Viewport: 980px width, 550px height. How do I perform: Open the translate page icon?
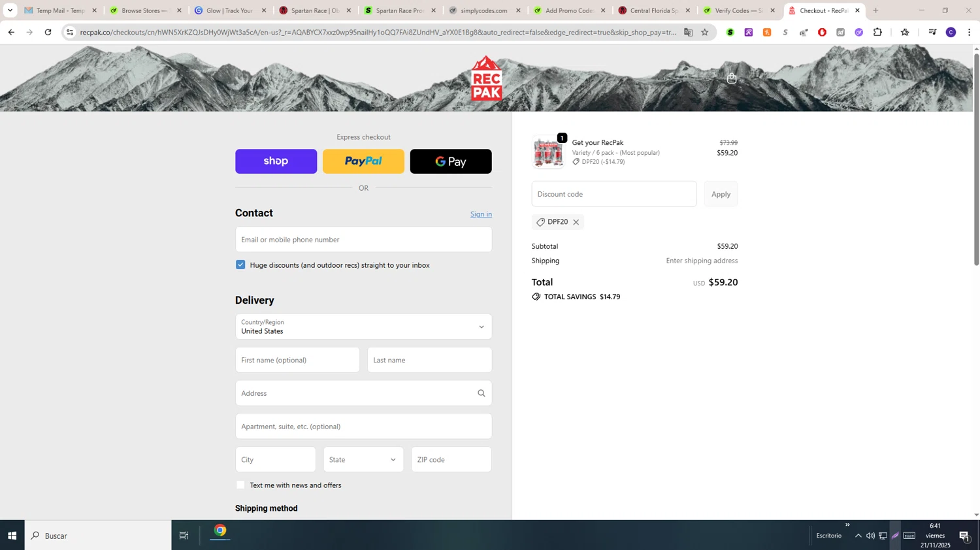688,32
